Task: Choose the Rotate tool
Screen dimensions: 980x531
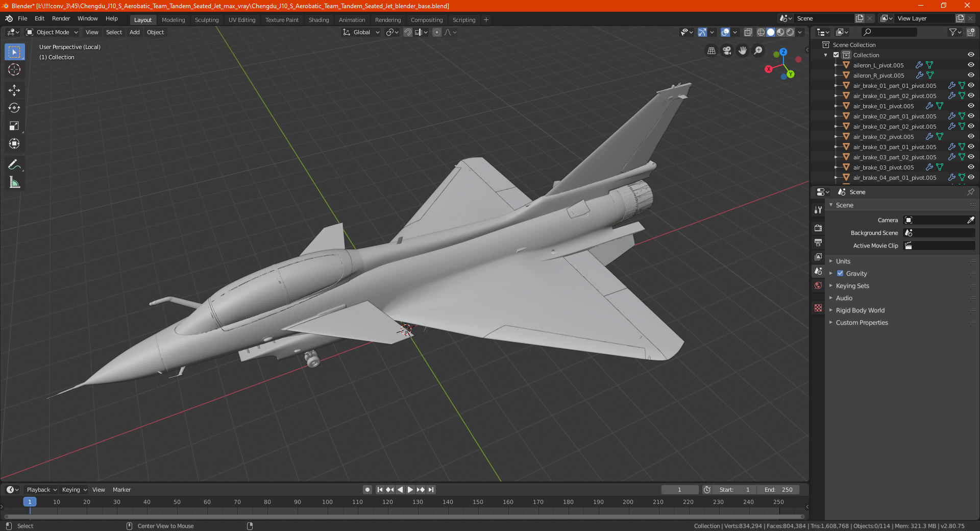Action: pyautogui.click(x=14, y=108)
